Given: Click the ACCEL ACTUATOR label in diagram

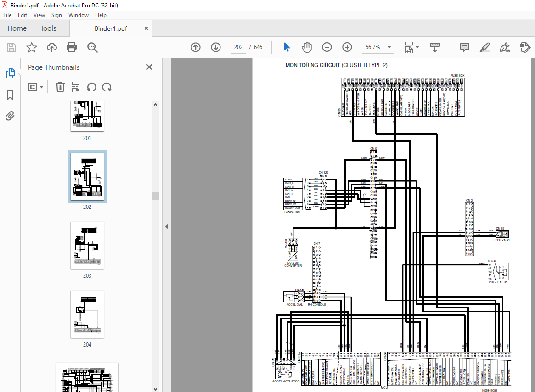Looking at the screenshot, I should click(286, 381).
